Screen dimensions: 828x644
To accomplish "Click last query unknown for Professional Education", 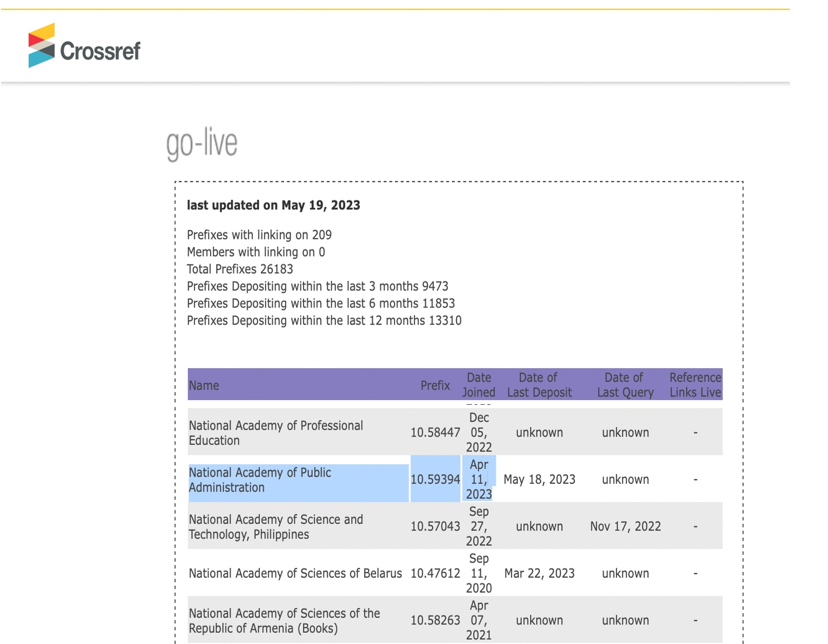I will pos(625,432).
